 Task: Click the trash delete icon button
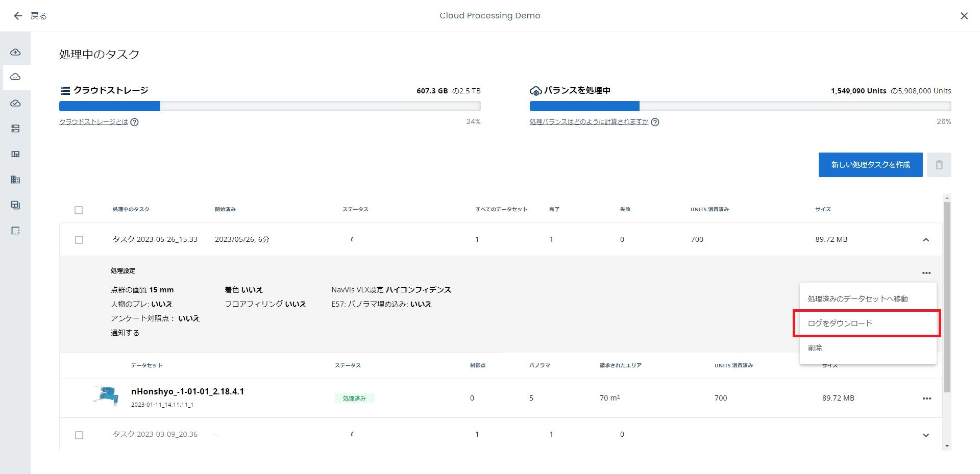point(939,165)
